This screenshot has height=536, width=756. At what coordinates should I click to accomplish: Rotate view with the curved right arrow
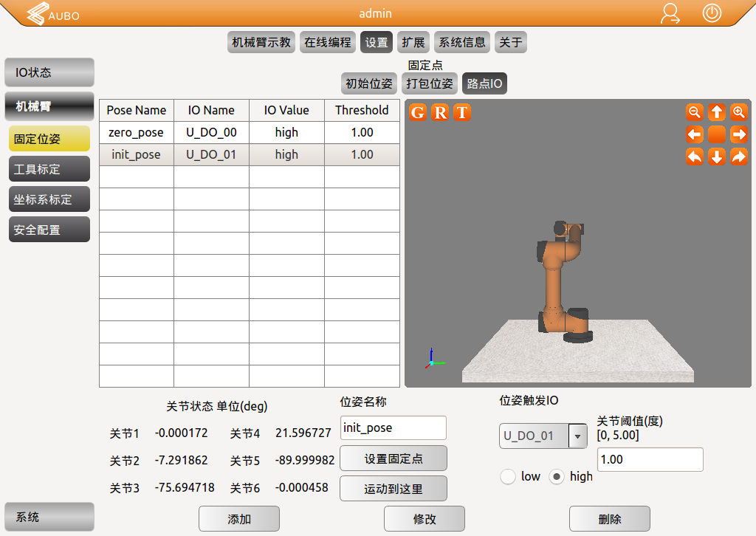[x=739, y=157]
